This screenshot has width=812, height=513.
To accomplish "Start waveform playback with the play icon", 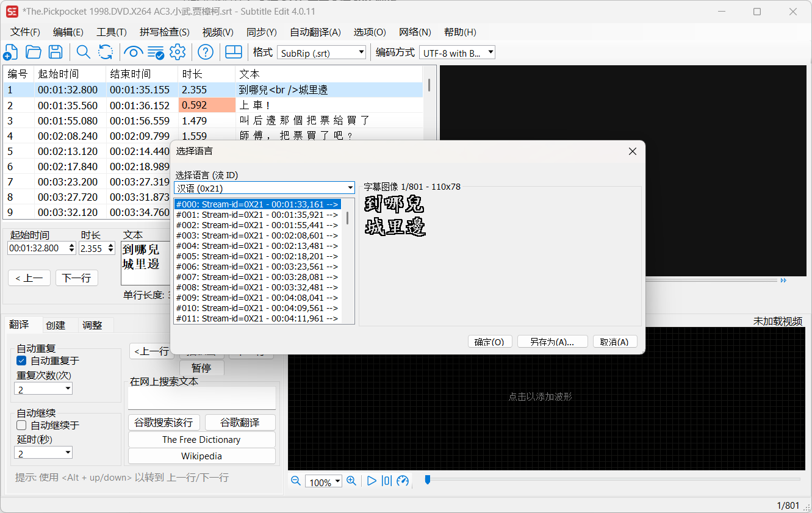I will (x=372, y=481).
